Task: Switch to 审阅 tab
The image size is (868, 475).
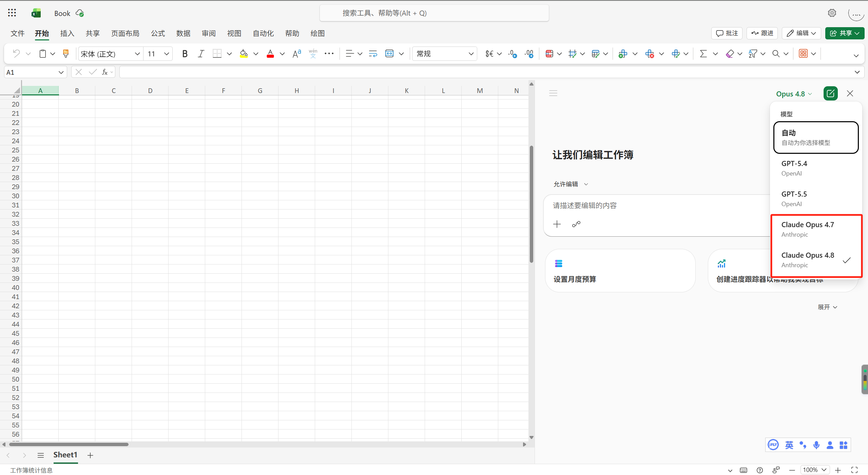Action: tap(209, 33)
